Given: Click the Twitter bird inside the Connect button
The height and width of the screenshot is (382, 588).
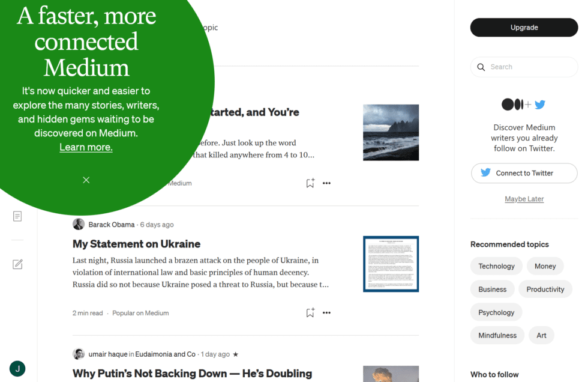Looking at the screenshot, I should (x=485, y=173).
